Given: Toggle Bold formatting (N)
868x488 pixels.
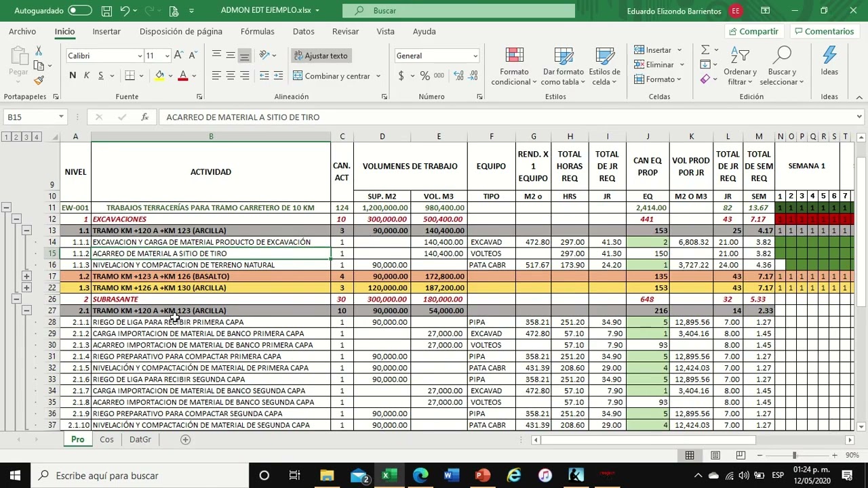Looking at the screenshot, I should click(x=73, y=75).
